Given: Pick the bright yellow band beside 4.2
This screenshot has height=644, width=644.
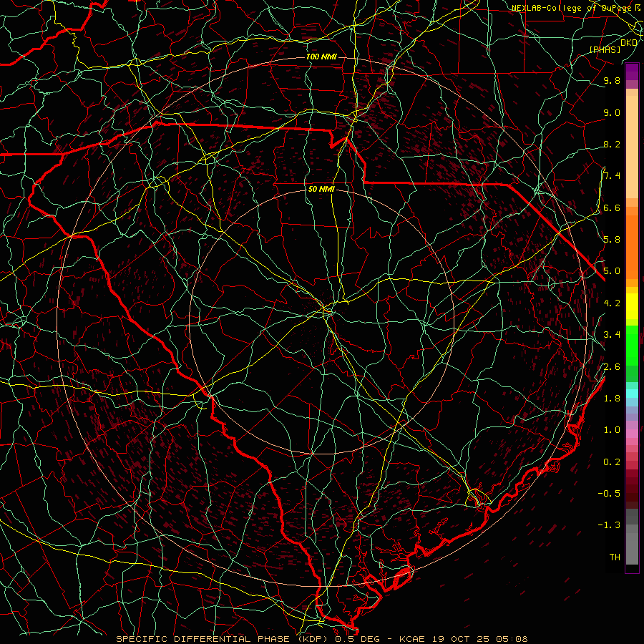Looking at the screenshot, I should tap(632, 306).
